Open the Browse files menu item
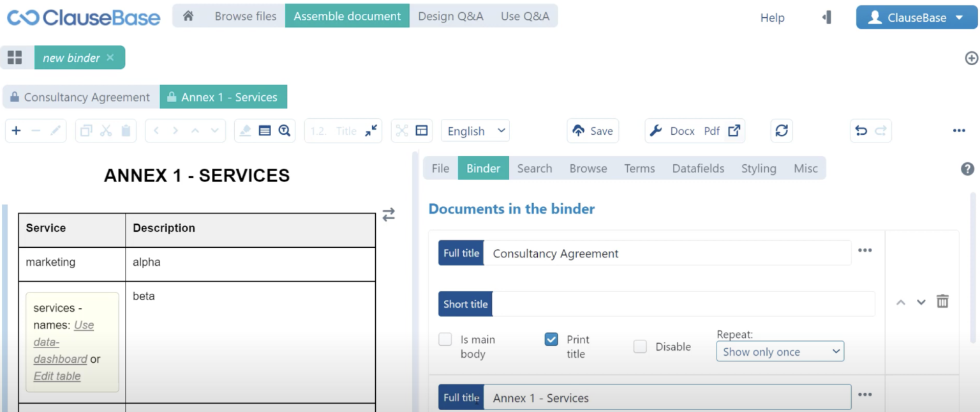This screenshot has width=980, height=412. [246, 17]
